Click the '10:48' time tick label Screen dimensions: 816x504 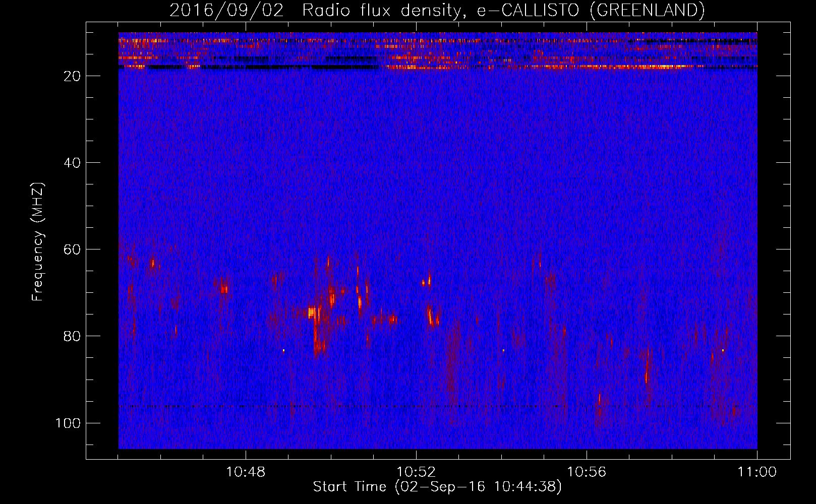[246, 472]
